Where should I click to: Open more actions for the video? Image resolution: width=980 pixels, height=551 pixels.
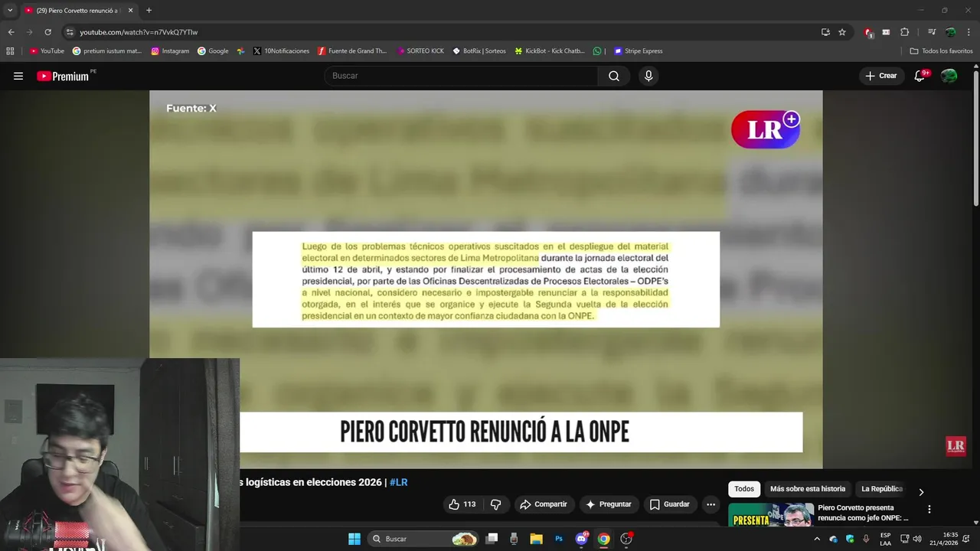710,504
